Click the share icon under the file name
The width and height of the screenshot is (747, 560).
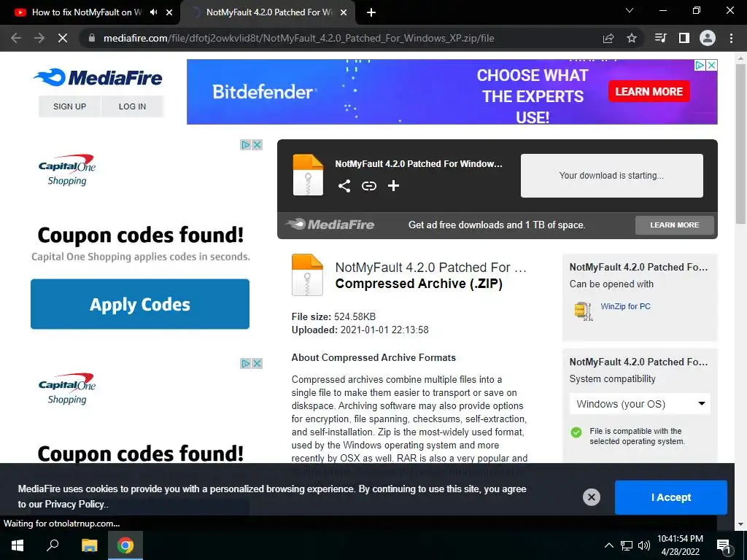click(344, 186)
